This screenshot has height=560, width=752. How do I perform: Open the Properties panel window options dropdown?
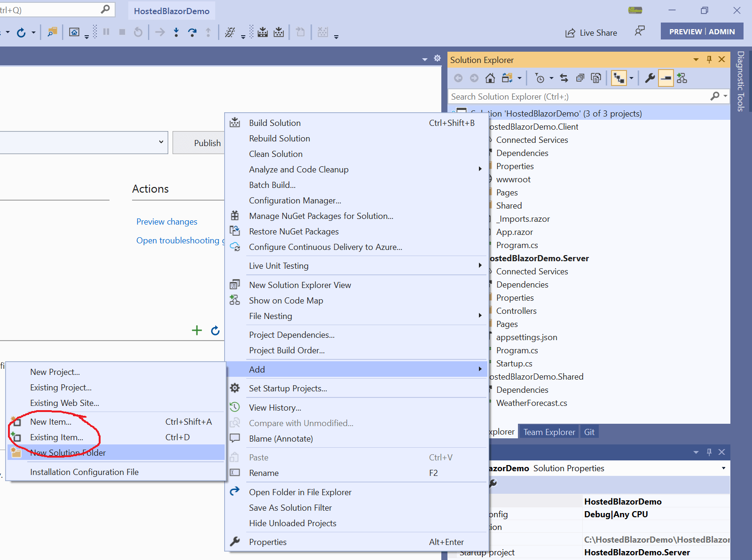pyautogui.click(x=696, y=452)
